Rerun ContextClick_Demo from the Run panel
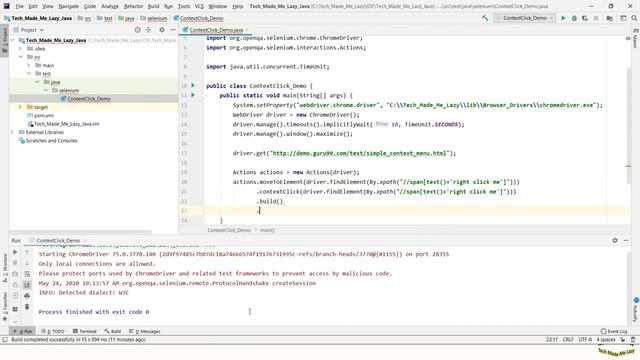 point(15,252)
